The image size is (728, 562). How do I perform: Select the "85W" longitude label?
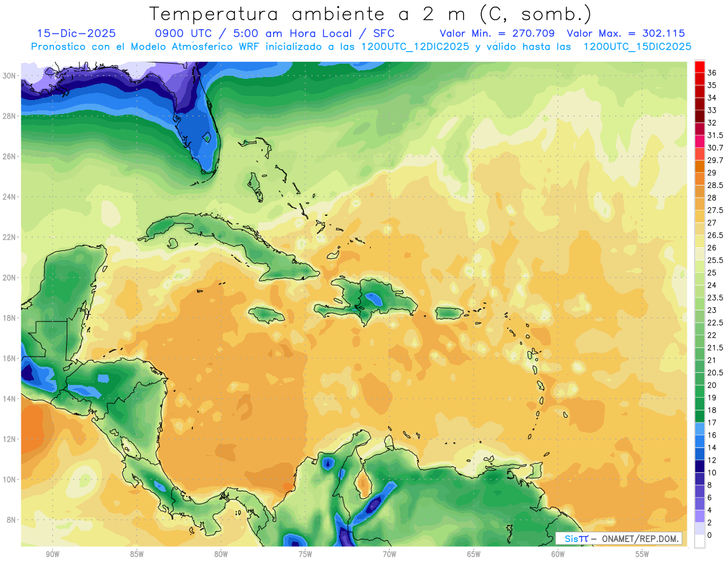[136, 554]
